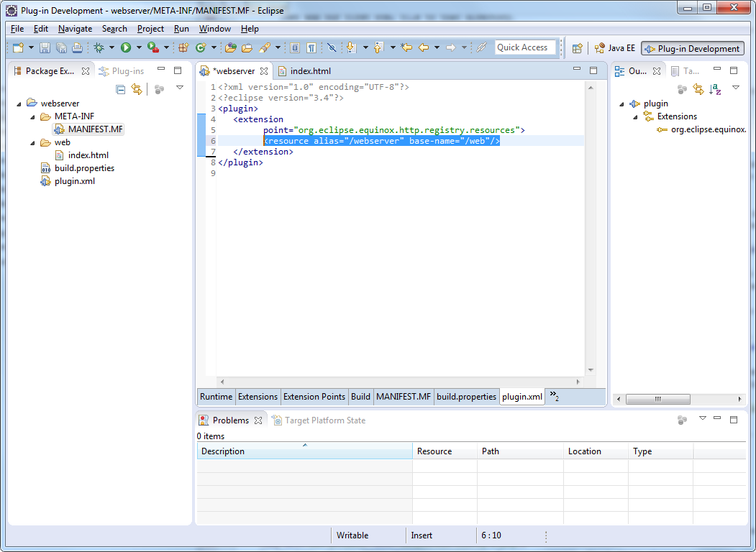Start debugging with the bug icon
The width and height of the screenshot is (756, 552).
99,47
